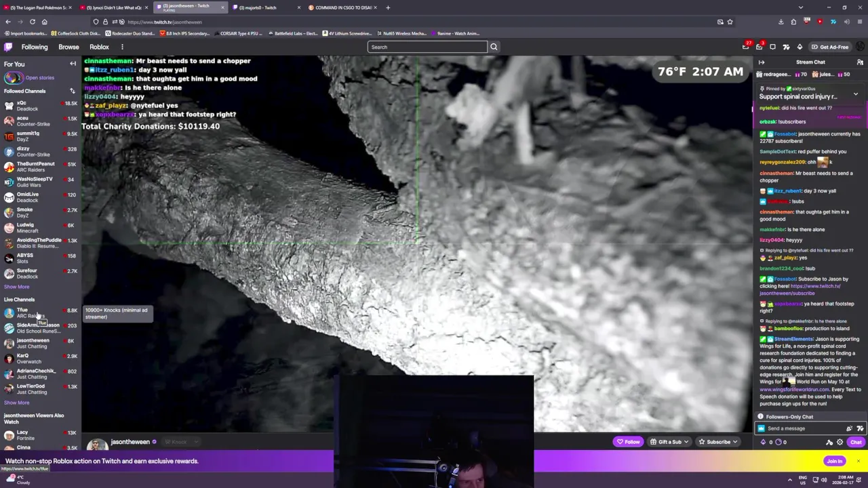This screenshot has width=868, height=488.
Task: Open xQc channel in Followed Channels
Action: tap(41, 106)
